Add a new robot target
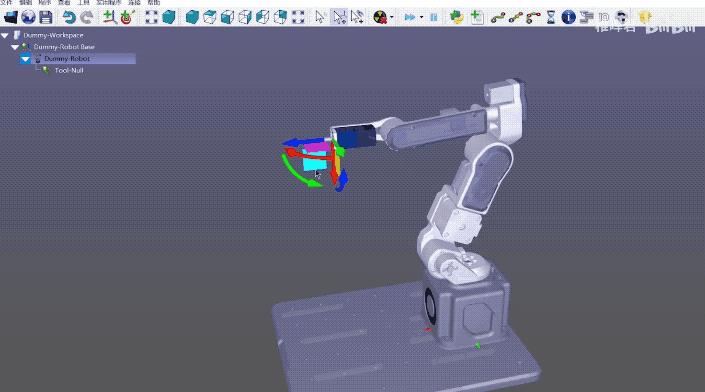705x392 pixels. tap(127, 18)
